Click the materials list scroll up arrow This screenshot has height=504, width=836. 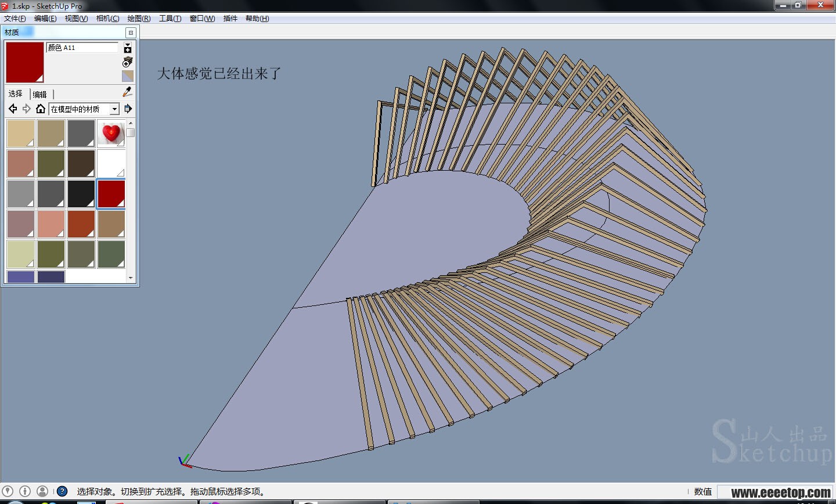click(x=131, y=123)
